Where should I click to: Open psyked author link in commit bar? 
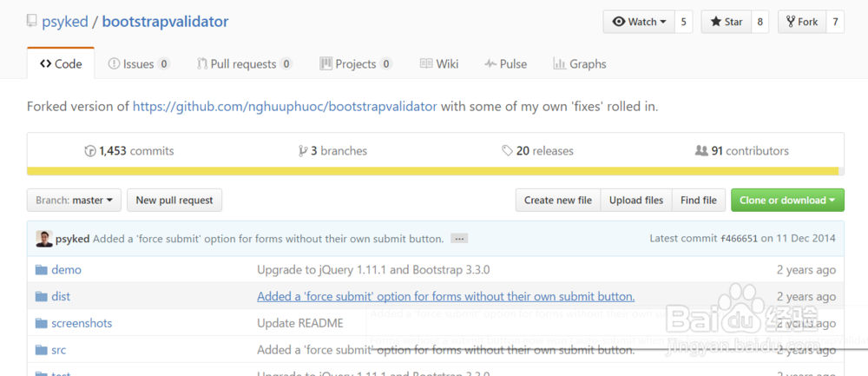pos(73,239)
